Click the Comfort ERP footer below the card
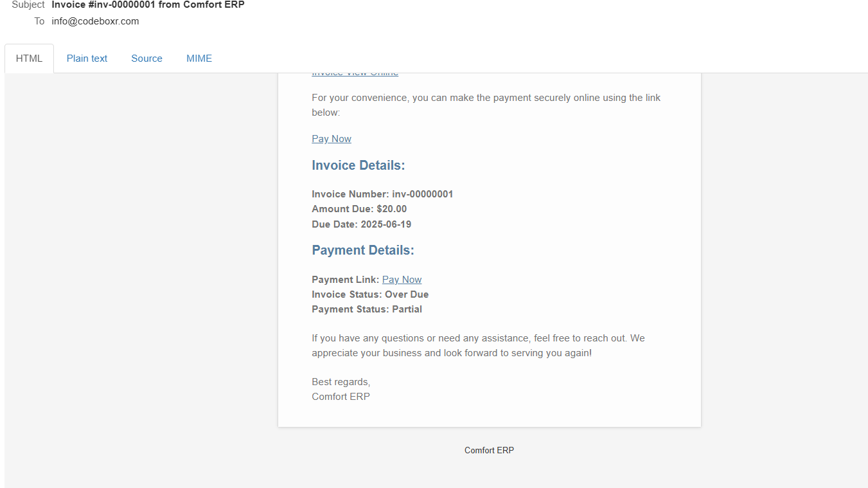This screenshot has width=868, height=488. click(x=489, y=451)
